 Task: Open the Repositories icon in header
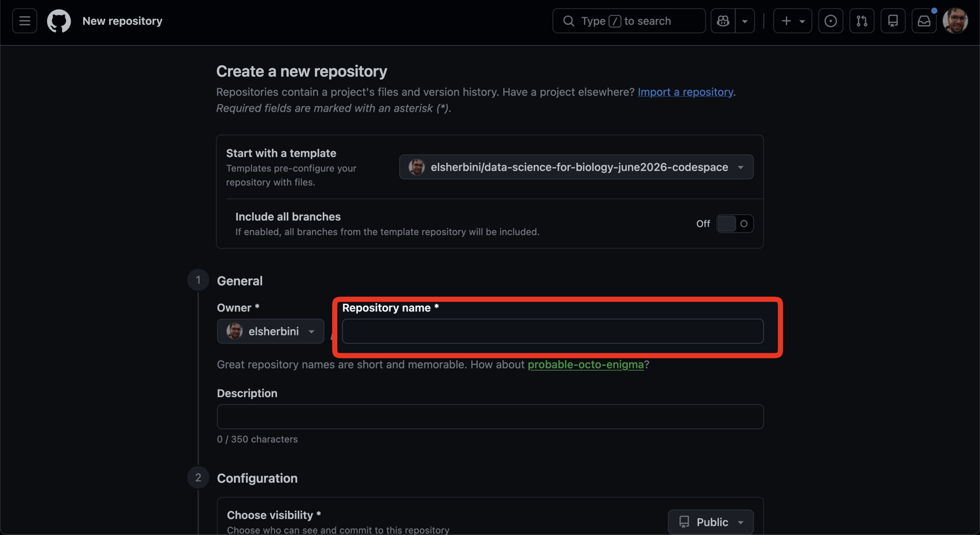tap(893, 21)
